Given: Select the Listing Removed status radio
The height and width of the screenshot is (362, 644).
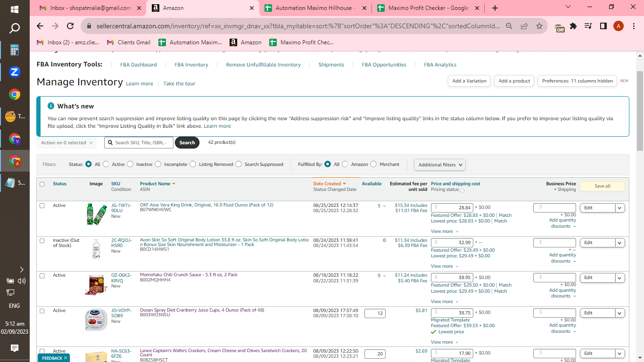Looking at the screenshot, I should click(193, 164).
